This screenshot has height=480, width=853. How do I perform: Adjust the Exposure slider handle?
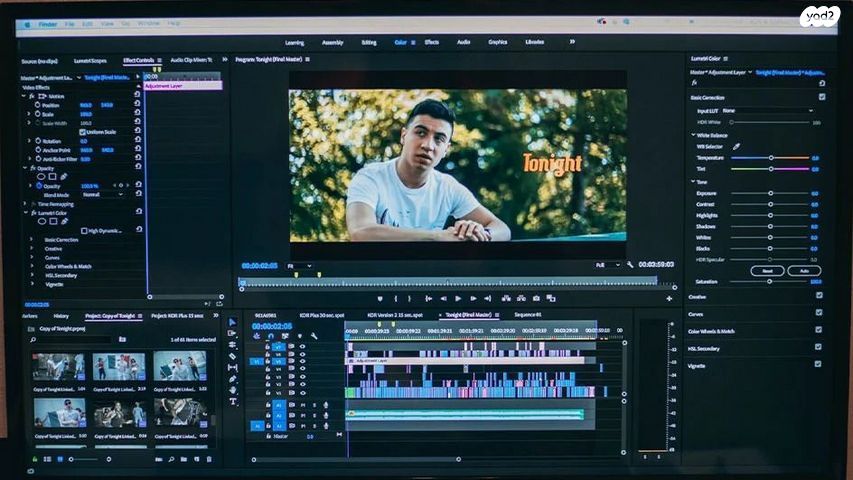[770, 193]
